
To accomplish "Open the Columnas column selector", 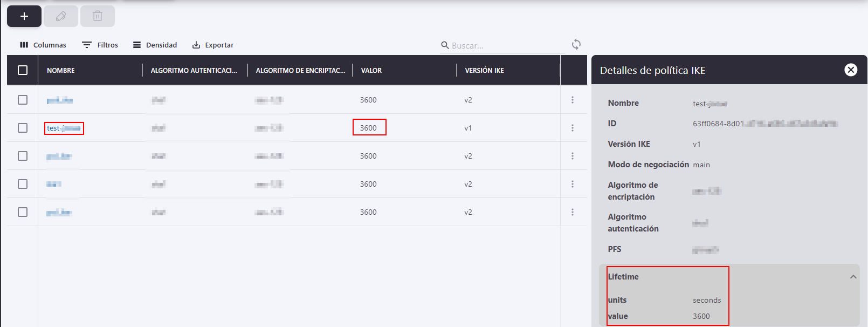I will click(x=43, y=45).
